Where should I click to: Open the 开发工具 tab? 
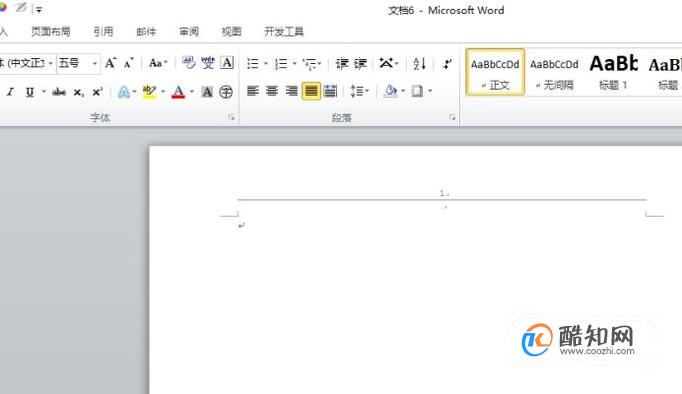coord(284,31)
